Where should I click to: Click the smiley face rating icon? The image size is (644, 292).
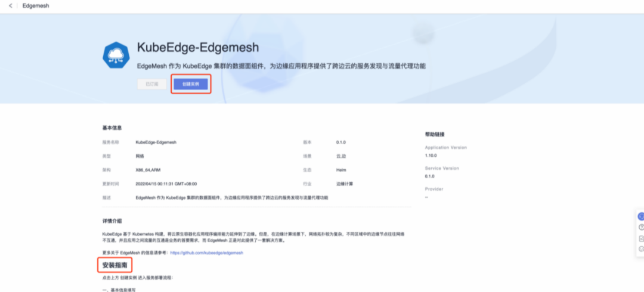point(641,249)
